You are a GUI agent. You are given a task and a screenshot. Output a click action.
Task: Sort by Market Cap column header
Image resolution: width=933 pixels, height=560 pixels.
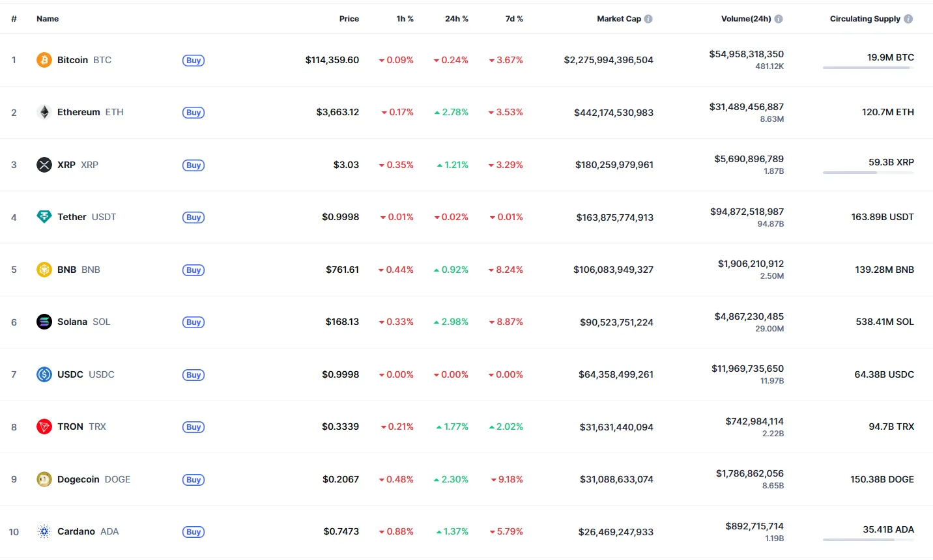[619, 19]
